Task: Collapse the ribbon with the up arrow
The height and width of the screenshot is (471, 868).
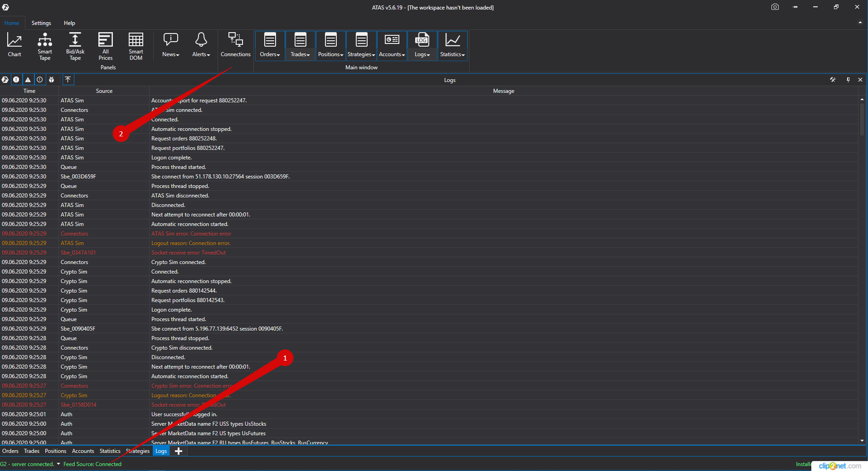Action: pyautogui.click(x=860, y=23)
